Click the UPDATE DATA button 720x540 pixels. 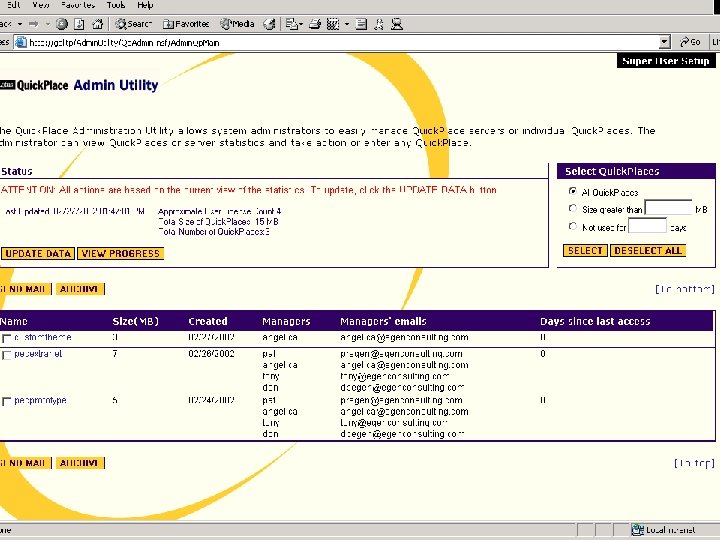38,253
